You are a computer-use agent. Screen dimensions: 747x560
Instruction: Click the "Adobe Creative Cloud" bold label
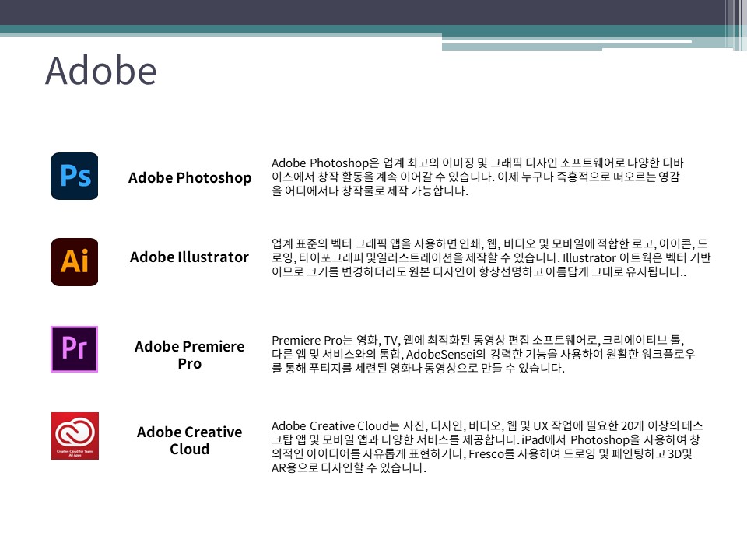[189, 440]
